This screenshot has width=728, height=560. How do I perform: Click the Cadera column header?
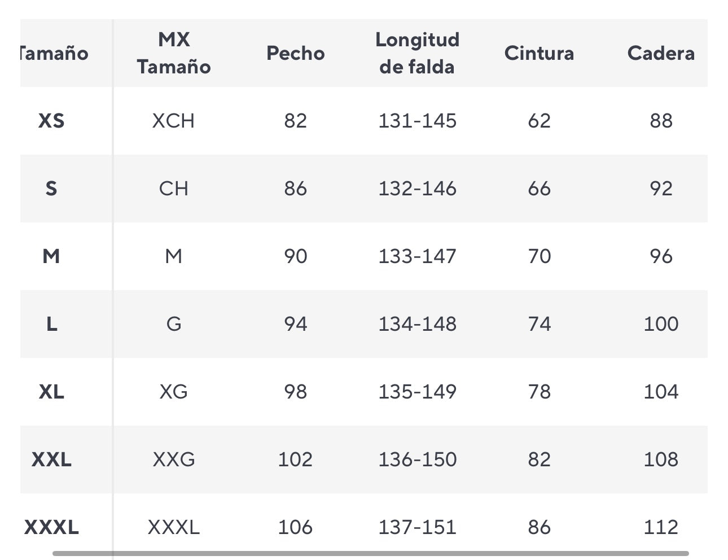[661, 54]
